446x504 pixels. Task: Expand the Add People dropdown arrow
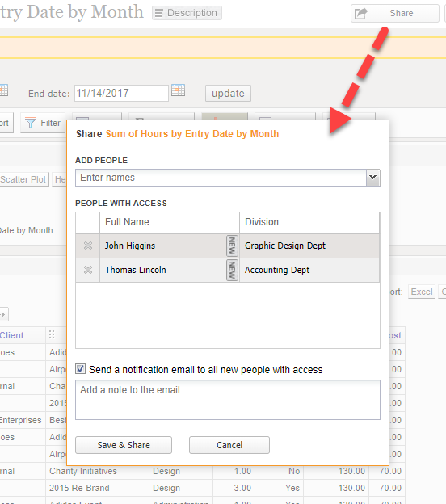[x=373, y=178]
